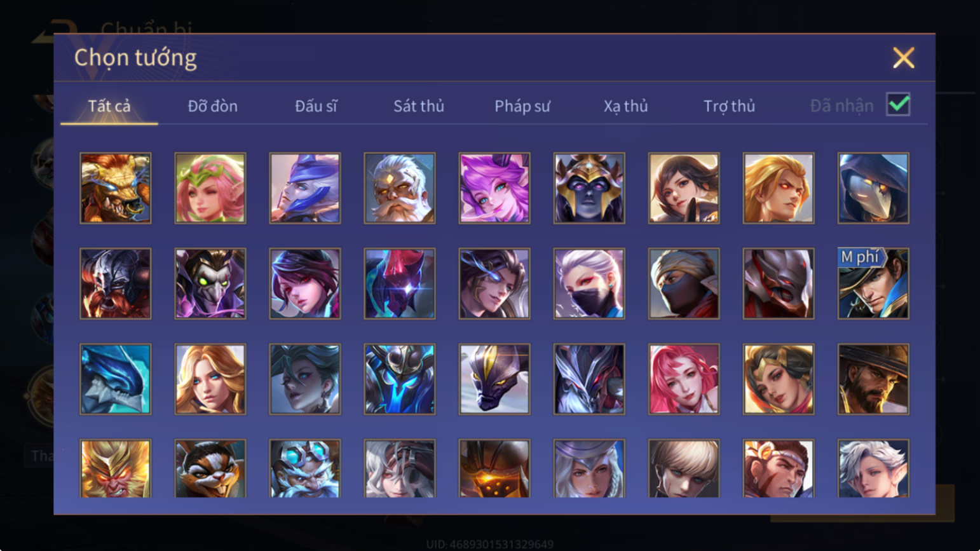Screen dimensions: 980x551
Task: Show the Sát thủ hero category
Action: click(419, 106)
